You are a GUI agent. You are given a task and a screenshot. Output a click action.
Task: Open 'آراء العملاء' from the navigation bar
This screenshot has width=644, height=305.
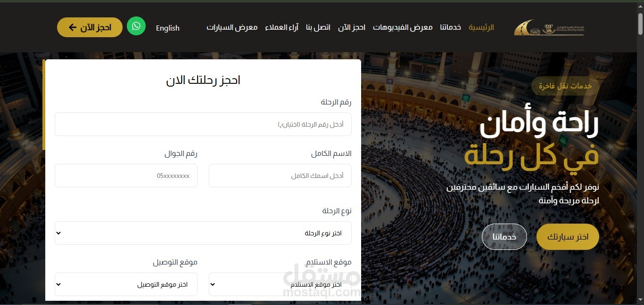(282, 27)
